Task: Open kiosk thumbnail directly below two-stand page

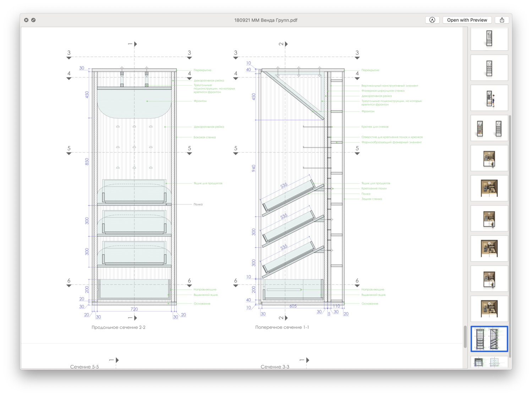Action: click(489, 158)
